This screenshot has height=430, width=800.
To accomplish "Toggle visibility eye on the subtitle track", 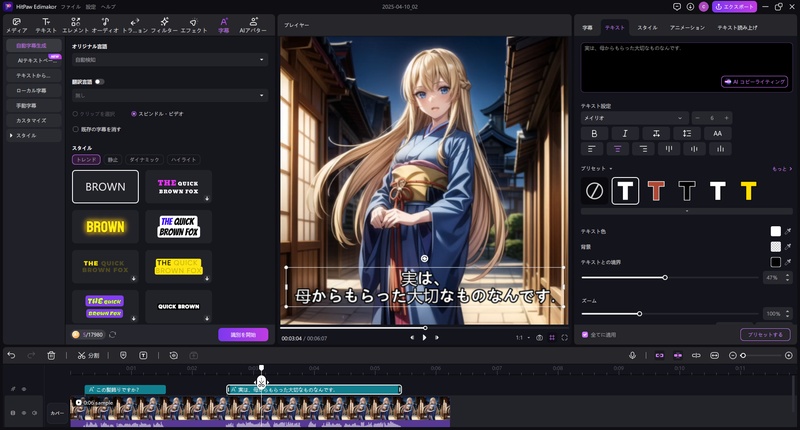I will tap(24, 389).
